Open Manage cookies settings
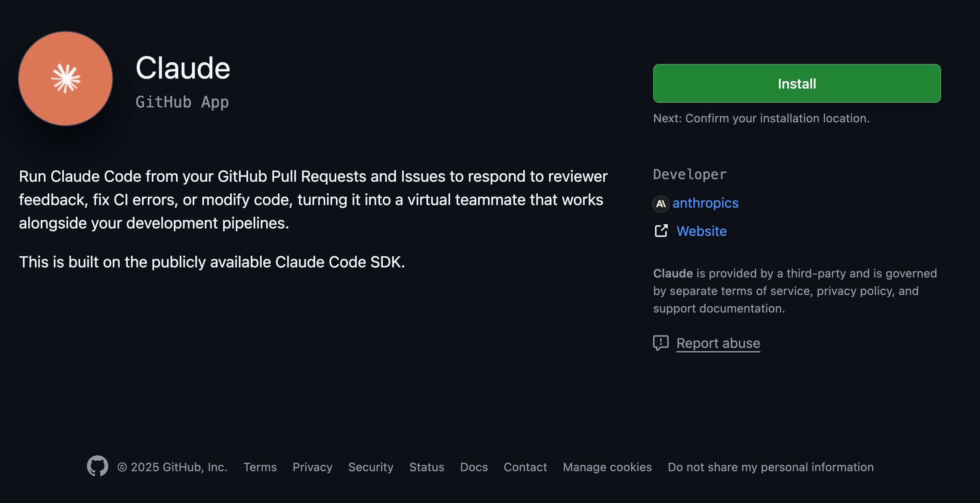The height and width of the screenshot is (503, 980). (607, 467)
